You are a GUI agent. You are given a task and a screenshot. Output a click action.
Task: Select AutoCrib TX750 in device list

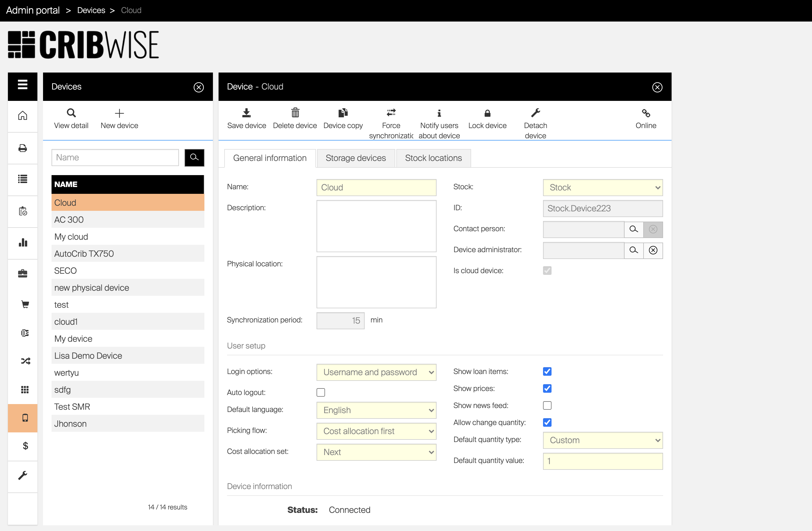(x=84, y=253)
